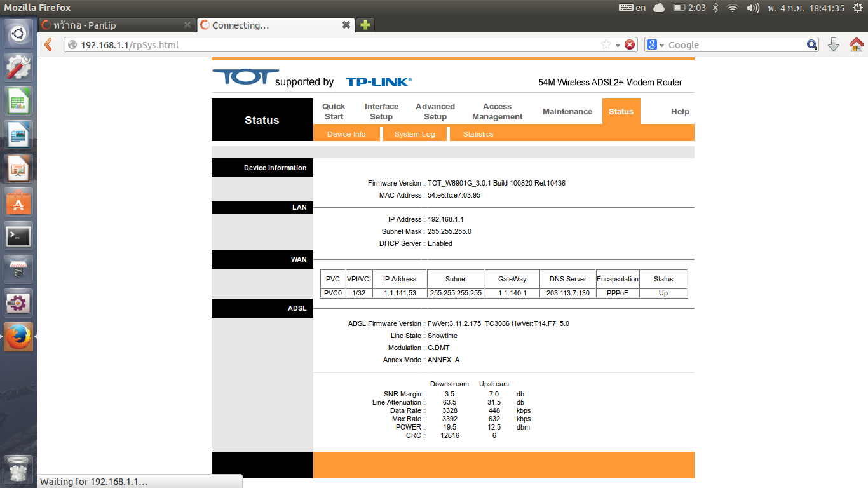Open the clock date and time in top panel
The height and width of the screenshot is (488, 868).
(806, 8)
